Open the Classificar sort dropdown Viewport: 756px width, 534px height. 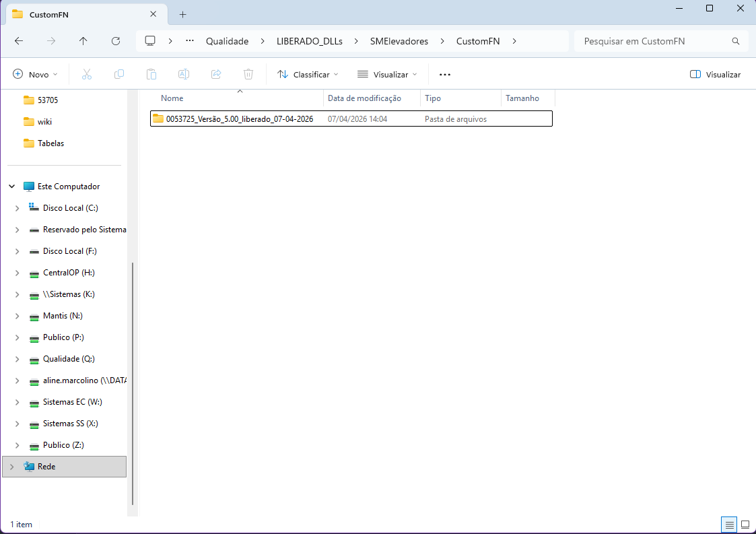click(308, 74)
